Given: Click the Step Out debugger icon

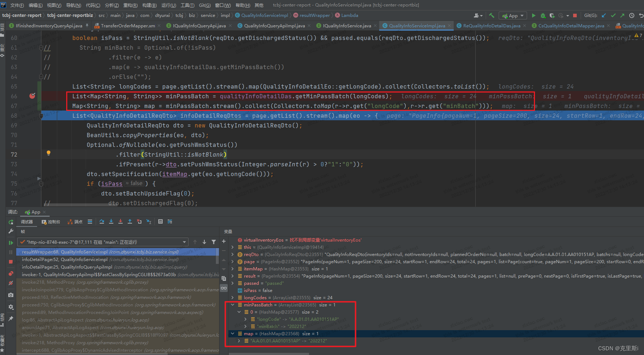Looking at the screenshot, I should [x=130, y=221].
